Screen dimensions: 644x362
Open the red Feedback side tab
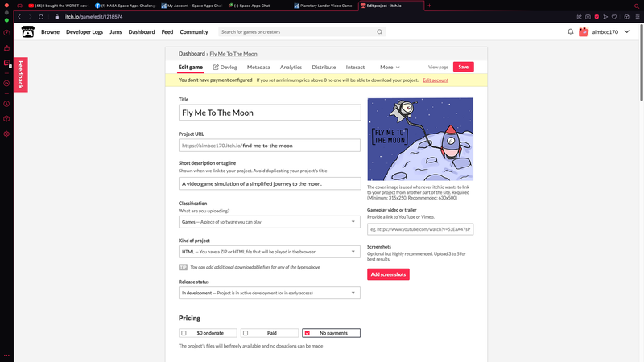coord(21,74)
